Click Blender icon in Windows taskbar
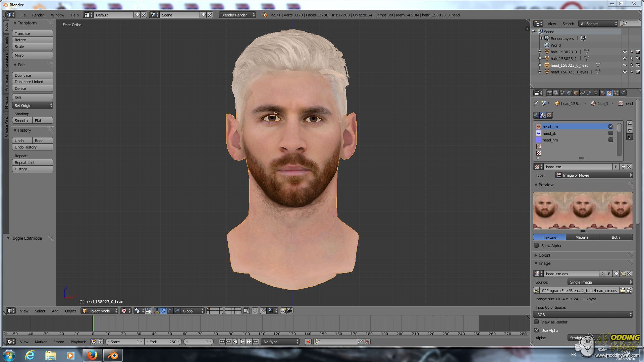The width and height of the screenshot is (644, 362). [113, 355]
